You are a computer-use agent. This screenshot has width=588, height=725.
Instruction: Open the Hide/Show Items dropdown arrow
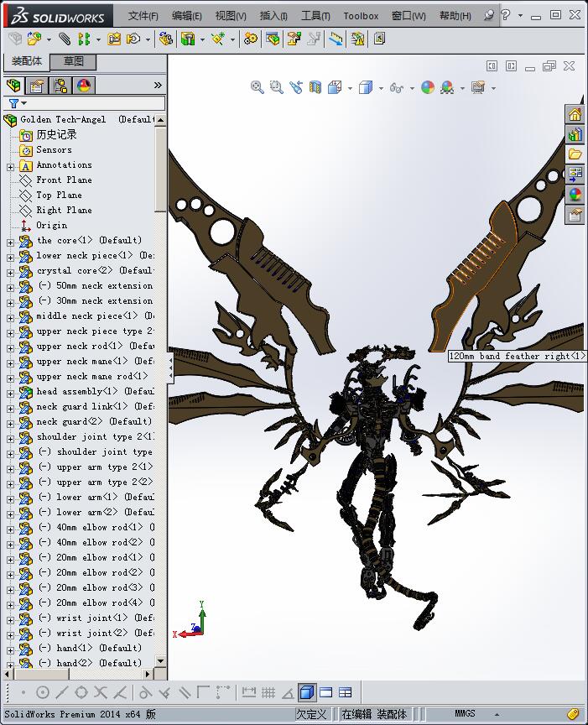(x=412, y=88)
